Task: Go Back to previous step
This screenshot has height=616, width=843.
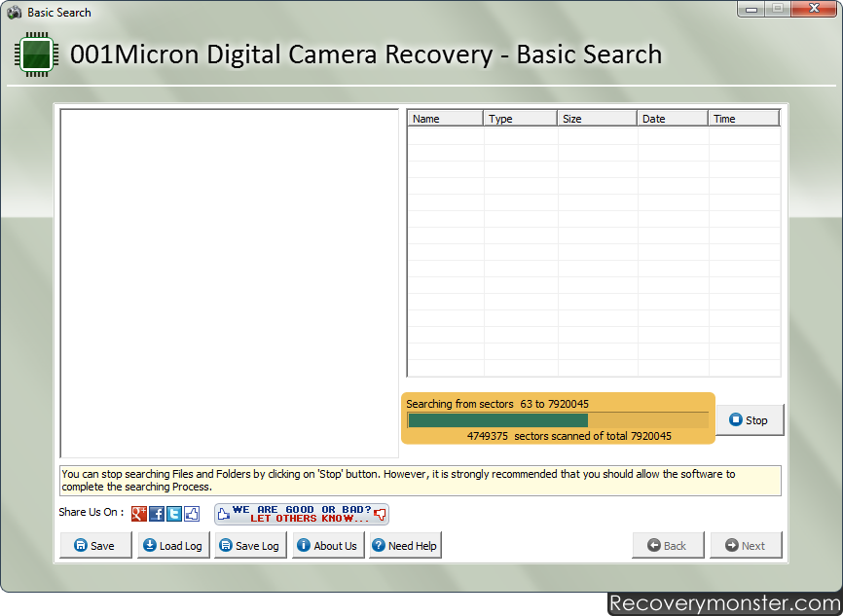Action: point(668,546)
